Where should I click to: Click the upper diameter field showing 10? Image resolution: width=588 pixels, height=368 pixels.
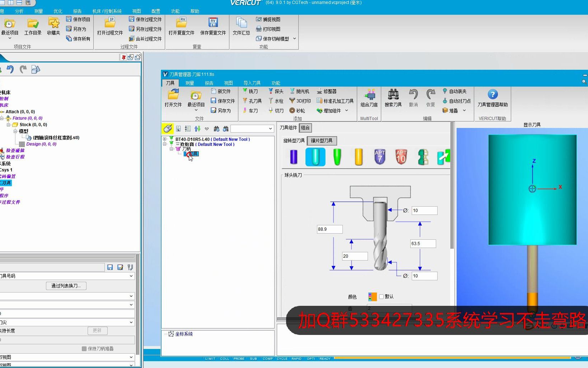[424, 211]
